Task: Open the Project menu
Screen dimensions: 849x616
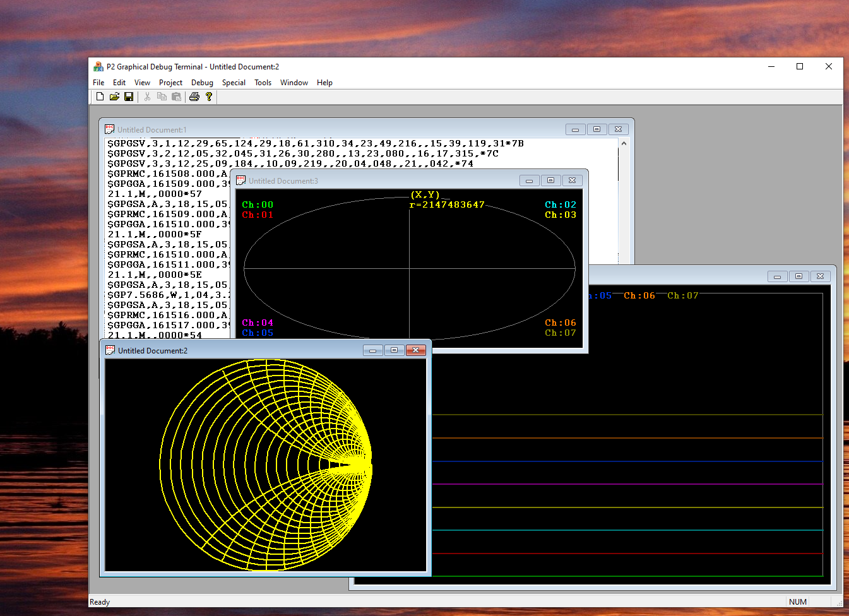Action: coord(170,83)
